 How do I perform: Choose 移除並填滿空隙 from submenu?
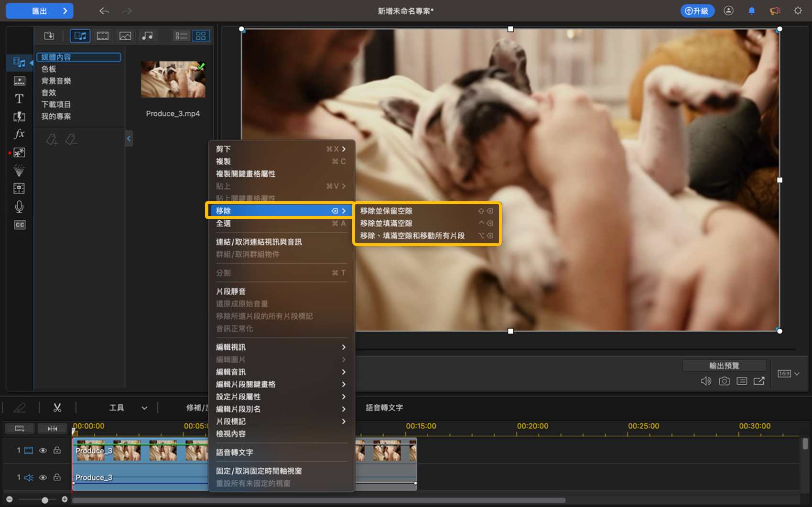coord(427,223)
